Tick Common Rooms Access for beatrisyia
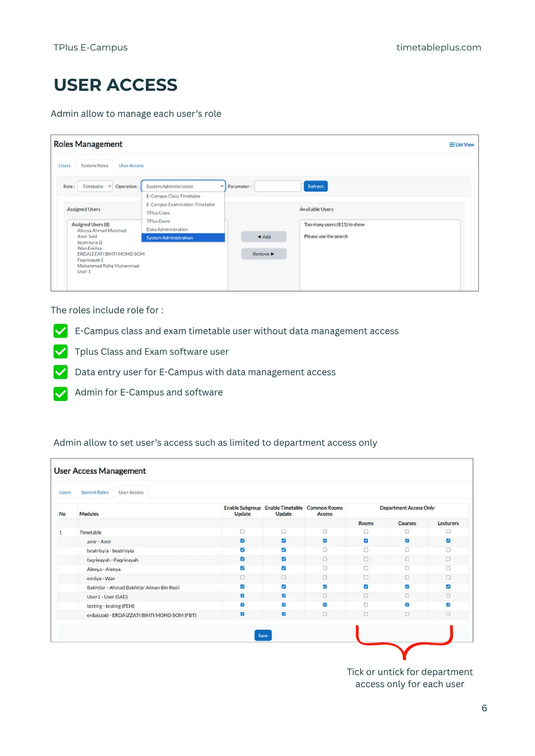The image size is (535, 756). (325, 550)
